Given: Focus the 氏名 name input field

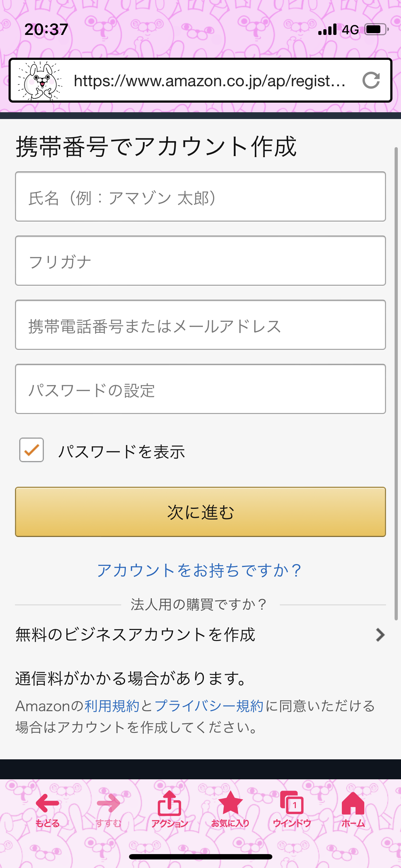Looking at the screenshot, I should click(x=200, y=197).
